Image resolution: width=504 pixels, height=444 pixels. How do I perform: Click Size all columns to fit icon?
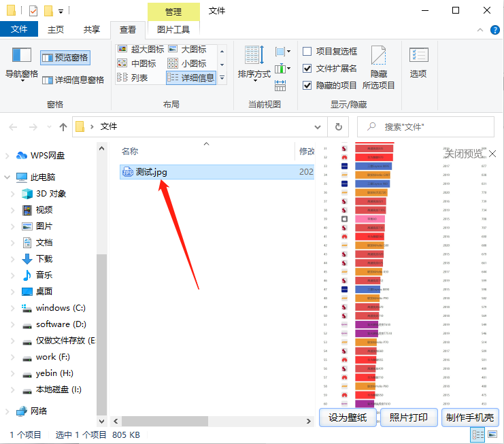click(280, 86)
